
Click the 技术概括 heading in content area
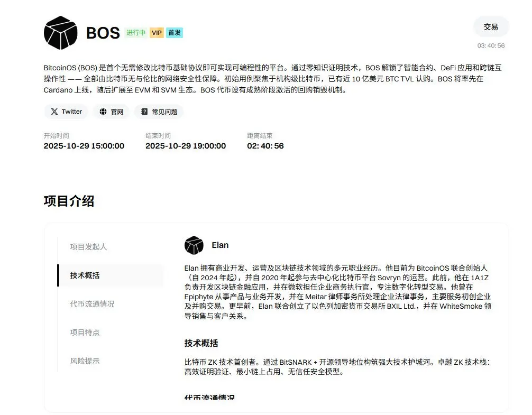pos(201,343)
